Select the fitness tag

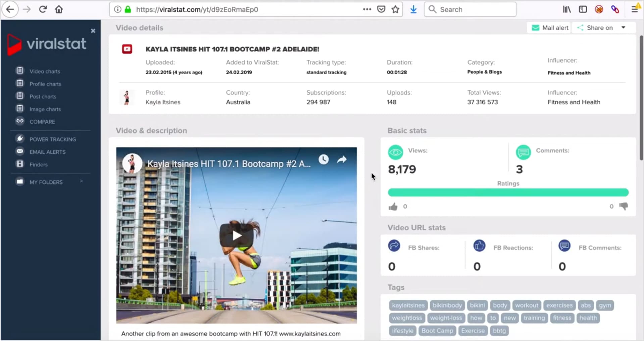[562, 318]
